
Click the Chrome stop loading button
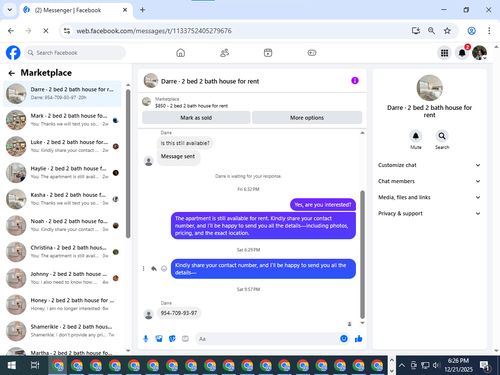pyautogui.click(x=46, y=31)
